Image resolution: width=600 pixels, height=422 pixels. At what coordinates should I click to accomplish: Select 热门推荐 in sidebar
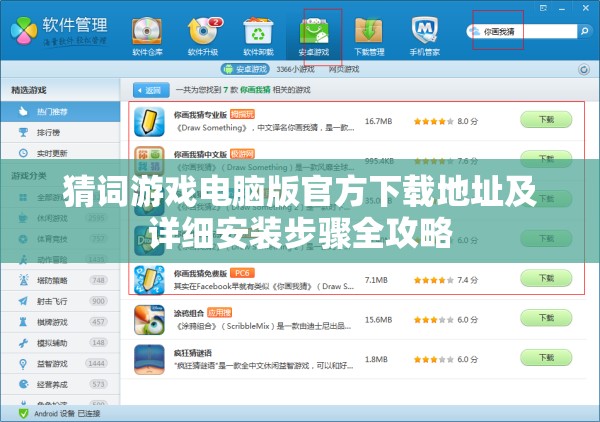tap(60, 112)
